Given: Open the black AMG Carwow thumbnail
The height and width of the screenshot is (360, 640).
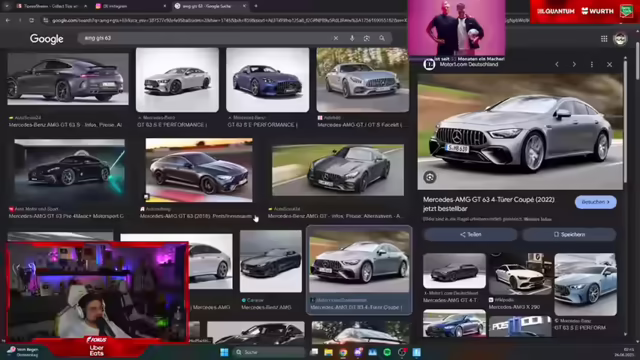Looking at the screenshot, I should [x=271, y=261].
